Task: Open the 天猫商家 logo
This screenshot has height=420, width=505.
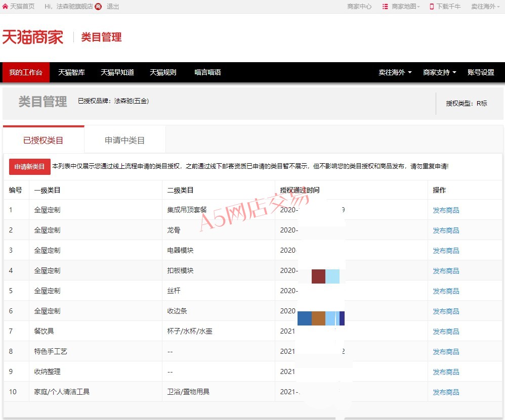Action: [x=32, y=37]
